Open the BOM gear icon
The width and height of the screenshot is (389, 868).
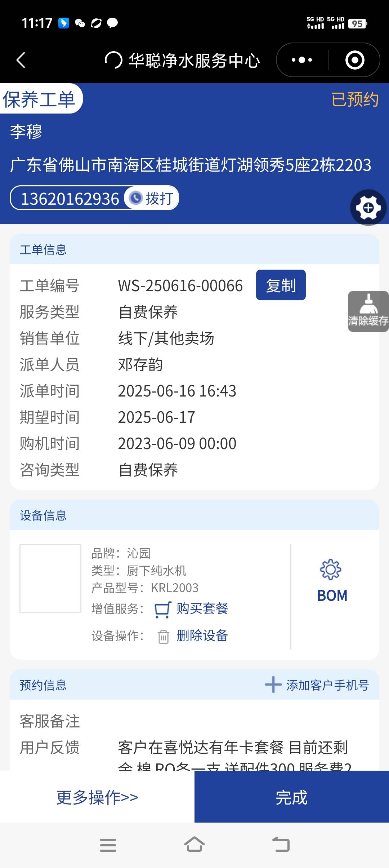click(330, 570)
